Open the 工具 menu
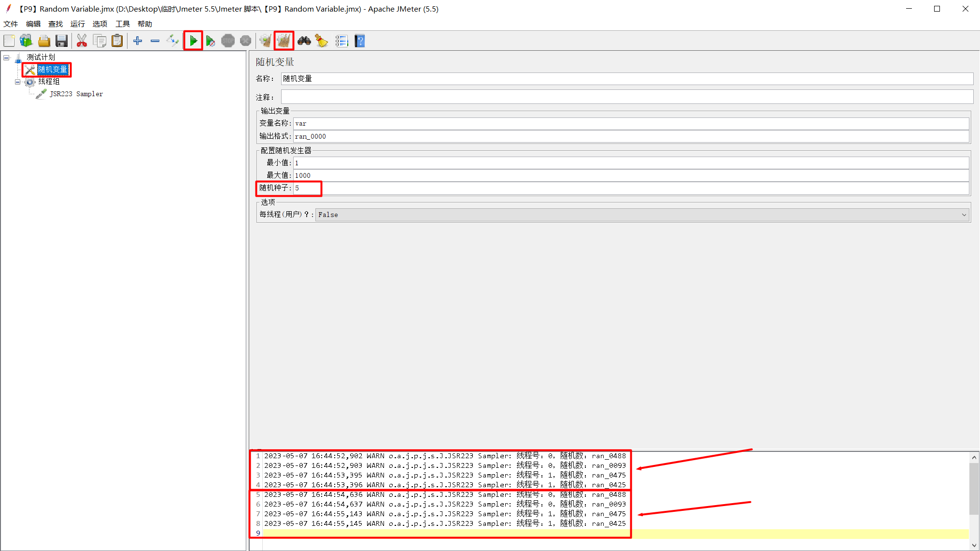The height and width of the screenshot is (551, 980). 123,24
